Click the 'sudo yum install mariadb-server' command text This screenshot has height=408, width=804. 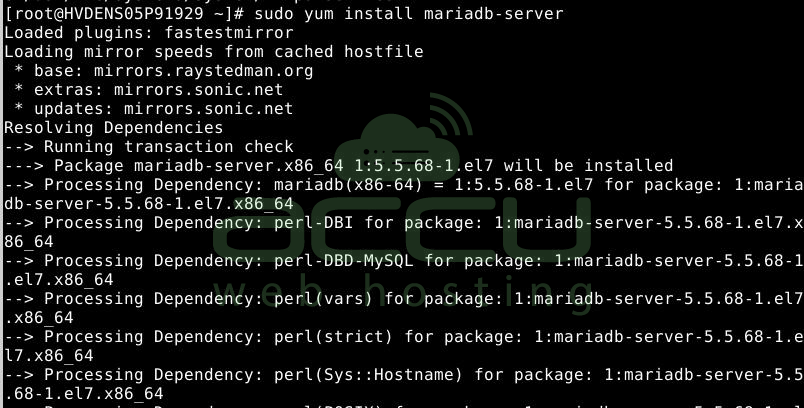[409, 14]
